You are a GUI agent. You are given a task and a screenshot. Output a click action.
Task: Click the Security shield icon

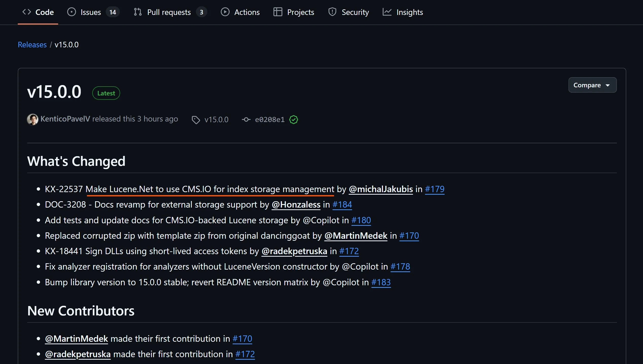tap(332, 12)
